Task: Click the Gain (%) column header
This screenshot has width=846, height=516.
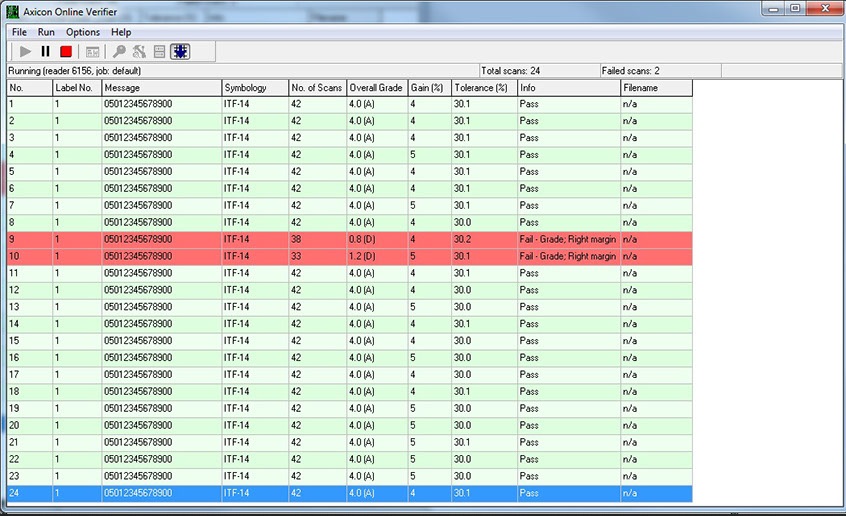Action: click(429, 87)
